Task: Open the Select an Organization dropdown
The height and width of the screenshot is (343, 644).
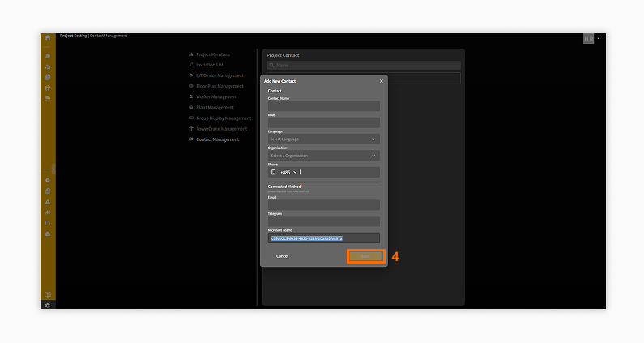Action: tap(323, 156)
